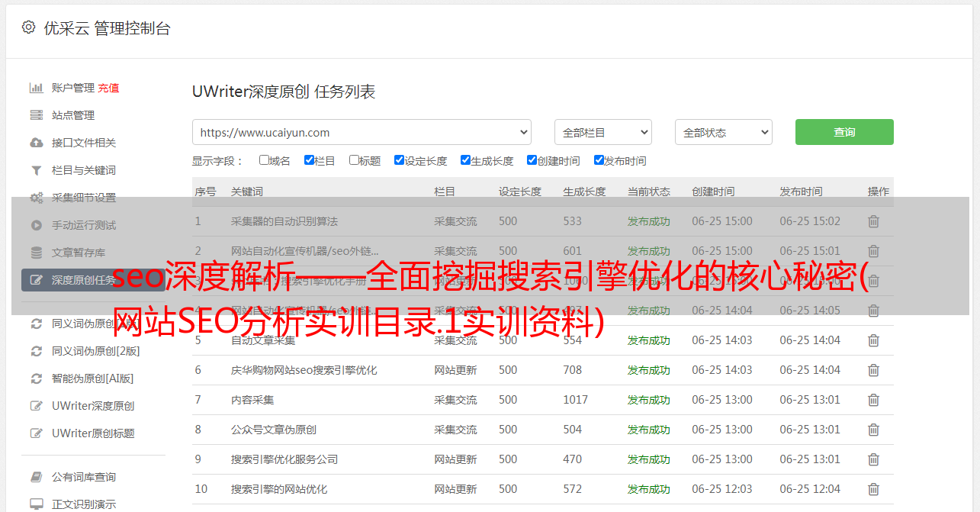This screenshot has height=512, width=980.
Task: Go to 公有词库查询 sidebar item
Action: coord(83,477)
